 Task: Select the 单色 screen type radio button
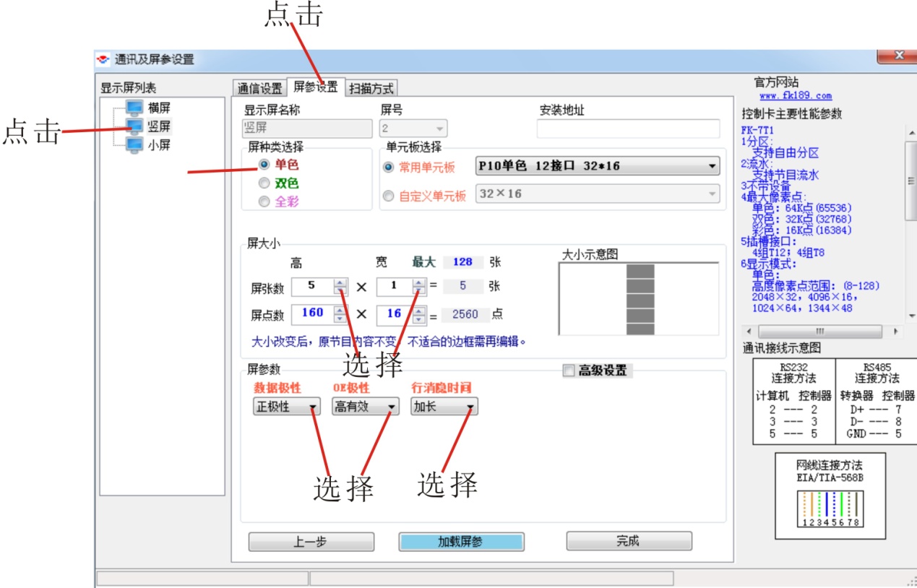point(264,165)
